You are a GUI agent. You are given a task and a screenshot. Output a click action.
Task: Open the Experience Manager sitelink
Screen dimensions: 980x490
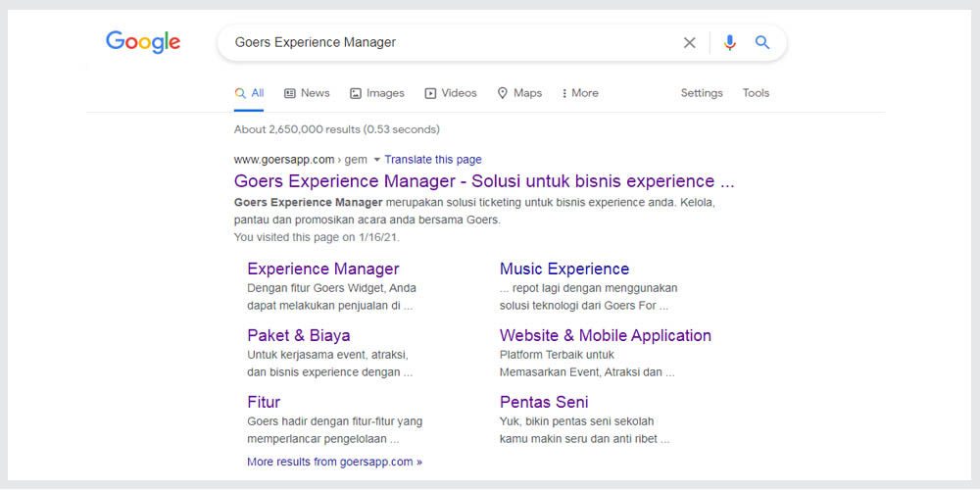point(323,269)
